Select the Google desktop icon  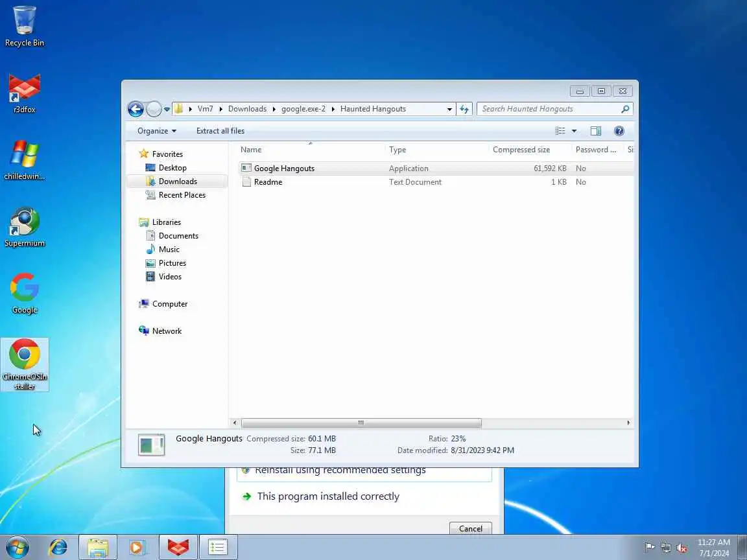click(24, 294)
